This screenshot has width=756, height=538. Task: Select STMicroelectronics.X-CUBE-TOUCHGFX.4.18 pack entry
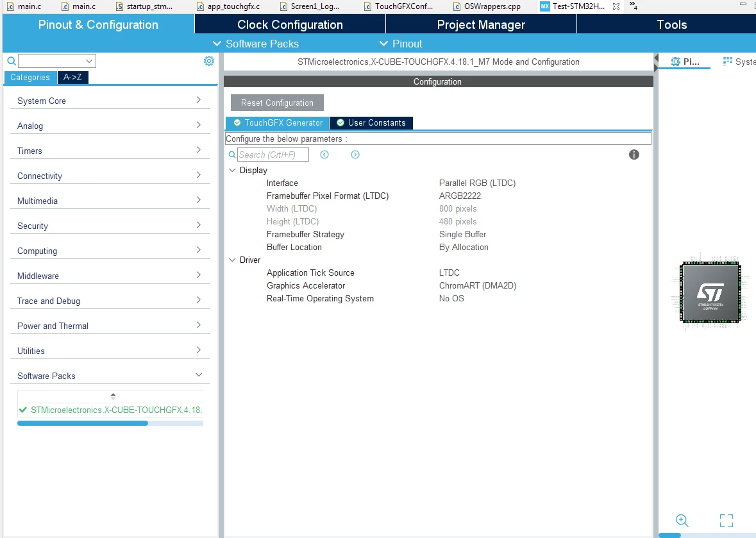pos(115,410)
